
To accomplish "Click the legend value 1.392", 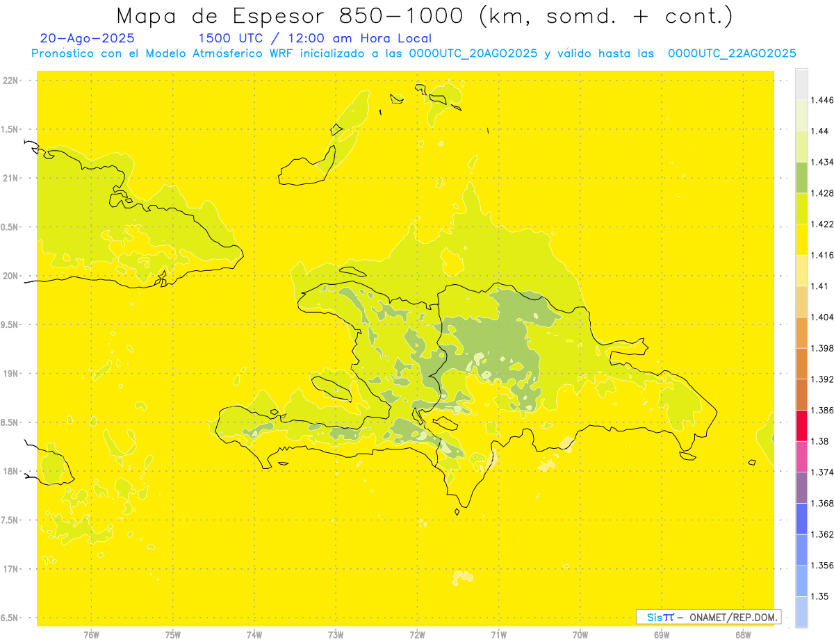I will pos(823,379).
